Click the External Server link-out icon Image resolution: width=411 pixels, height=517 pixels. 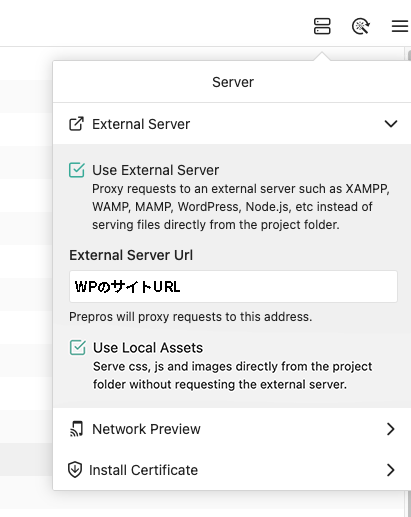[76, 124]
